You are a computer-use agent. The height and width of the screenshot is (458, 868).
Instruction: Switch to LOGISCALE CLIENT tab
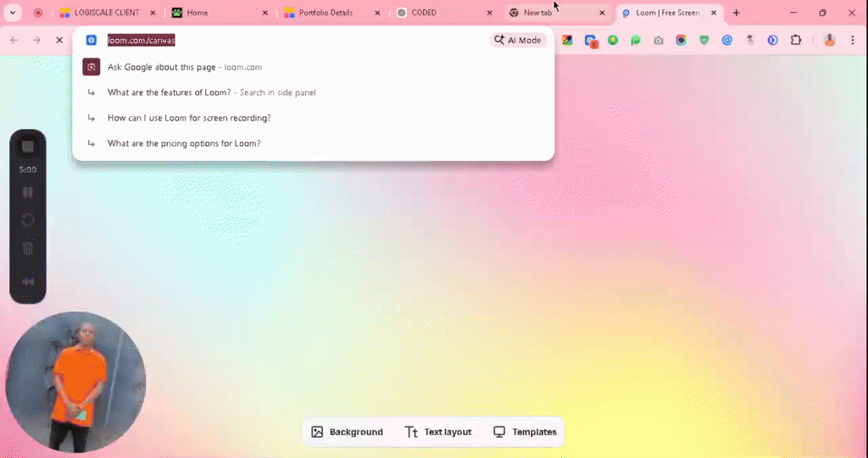108,13
